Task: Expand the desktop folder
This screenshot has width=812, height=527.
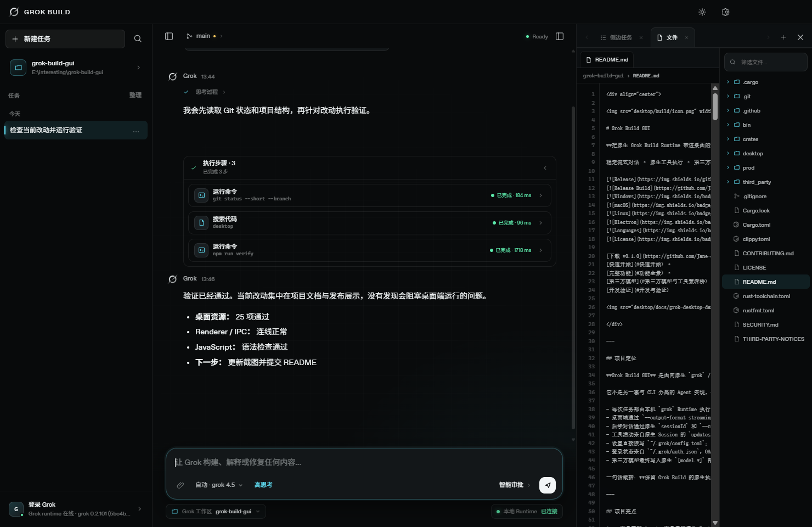Action: [728, 154]
